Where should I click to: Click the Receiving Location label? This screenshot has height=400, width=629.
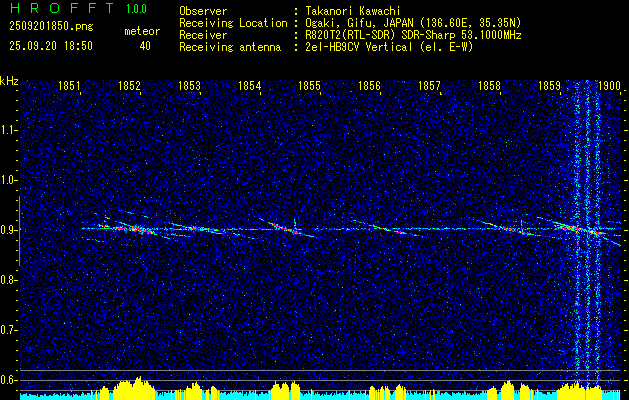click(233, 23)
